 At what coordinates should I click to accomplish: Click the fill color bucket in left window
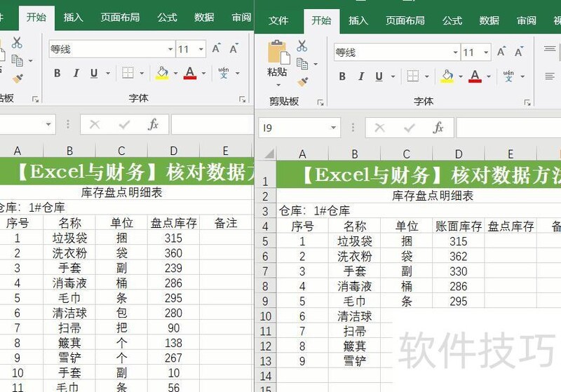click(163, 73)
